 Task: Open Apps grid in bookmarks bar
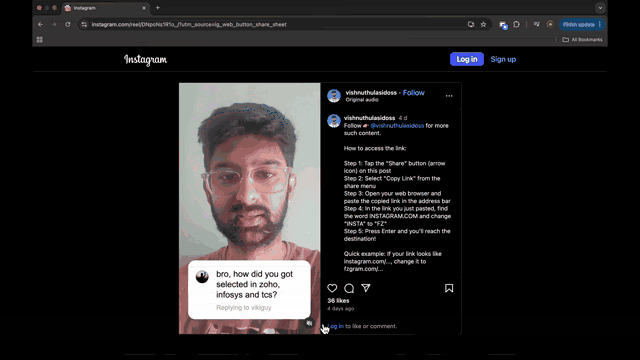coord(40,40)
